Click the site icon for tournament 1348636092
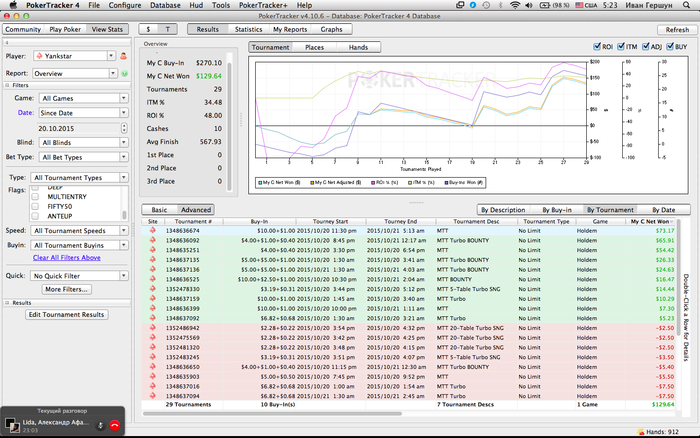 point(153,240)
